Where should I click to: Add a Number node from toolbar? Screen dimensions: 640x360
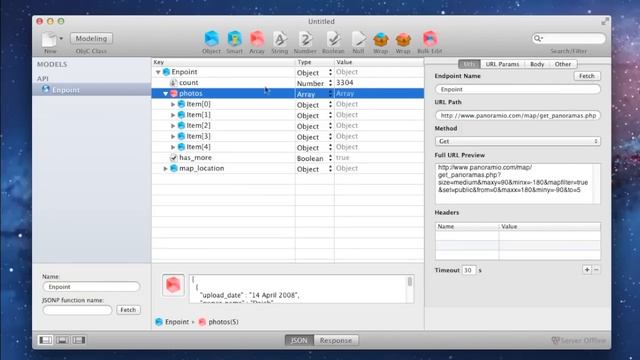305,39
